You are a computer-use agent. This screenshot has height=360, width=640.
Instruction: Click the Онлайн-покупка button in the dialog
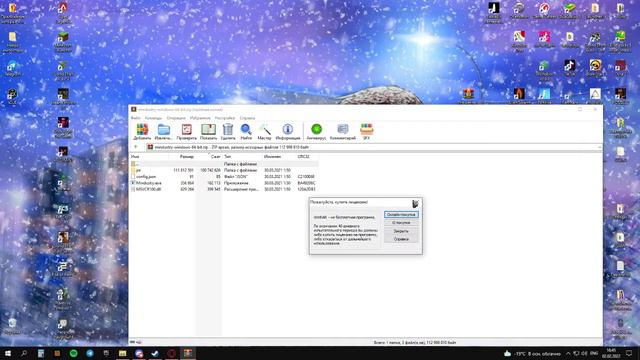[401, 215]
